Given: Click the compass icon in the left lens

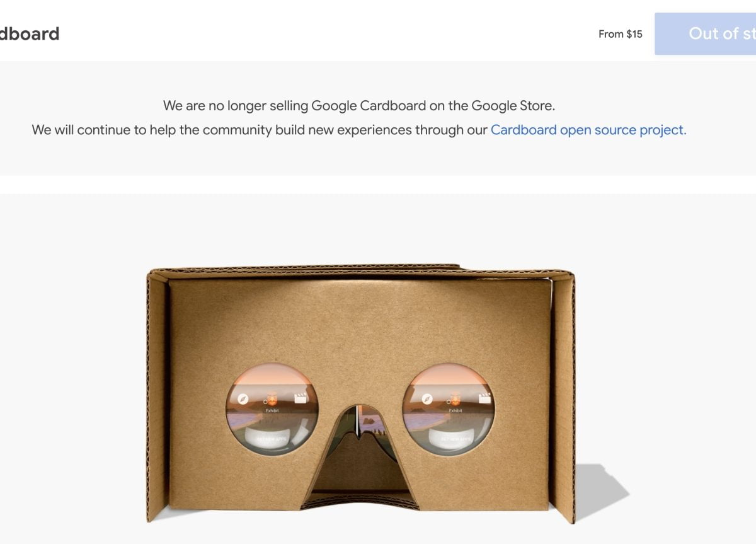Looking at the screenshot, I should [x=242, y=398].
